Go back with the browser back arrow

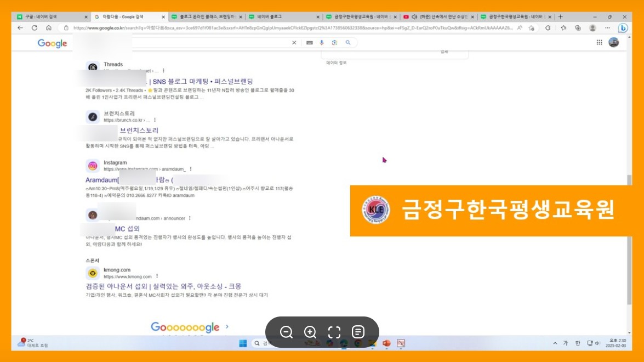click(x=20, y=28)
